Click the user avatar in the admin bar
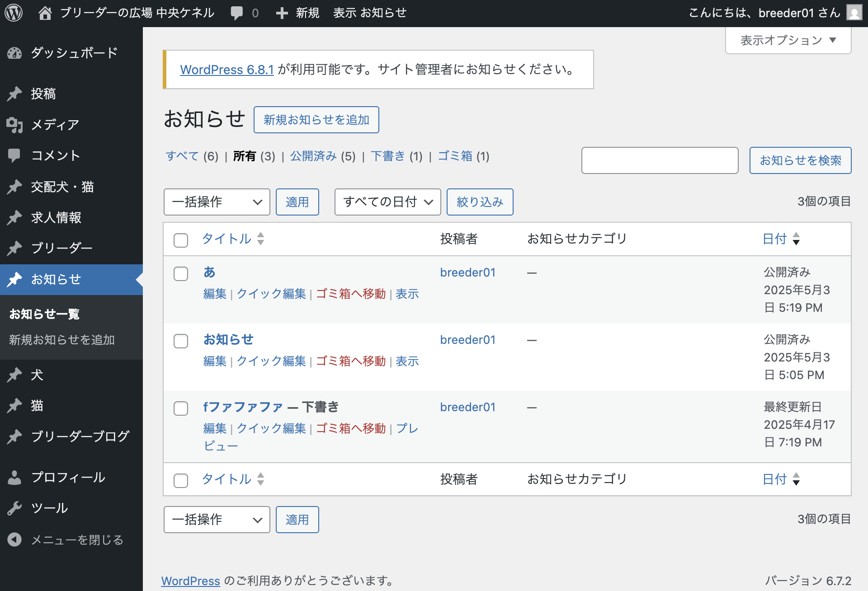 (854, 13)
